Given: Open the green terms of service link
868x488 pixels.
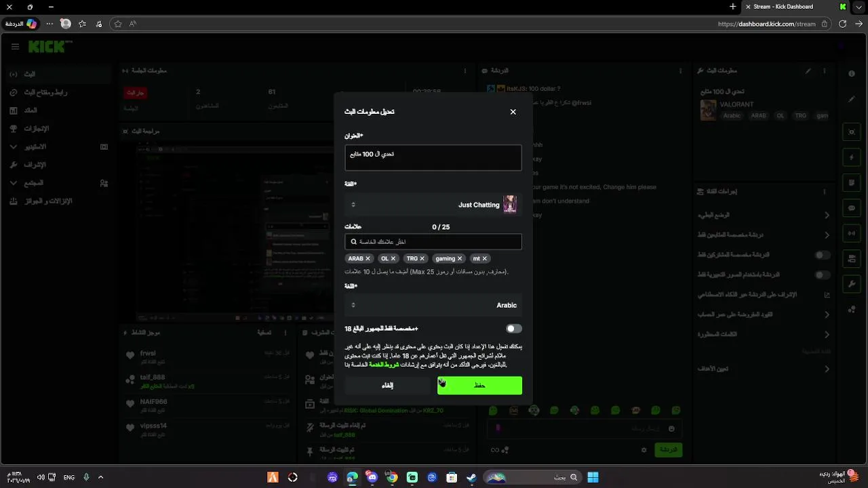Looking at the screenshot, I should point(384,365).
